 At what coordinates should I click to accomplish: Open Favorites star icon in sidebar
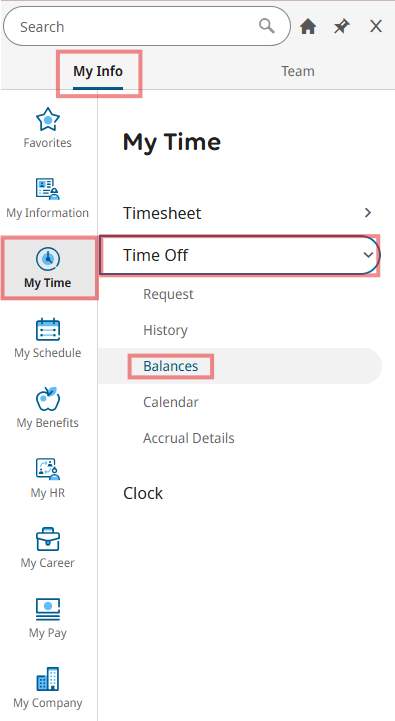(x=48, y=120)
